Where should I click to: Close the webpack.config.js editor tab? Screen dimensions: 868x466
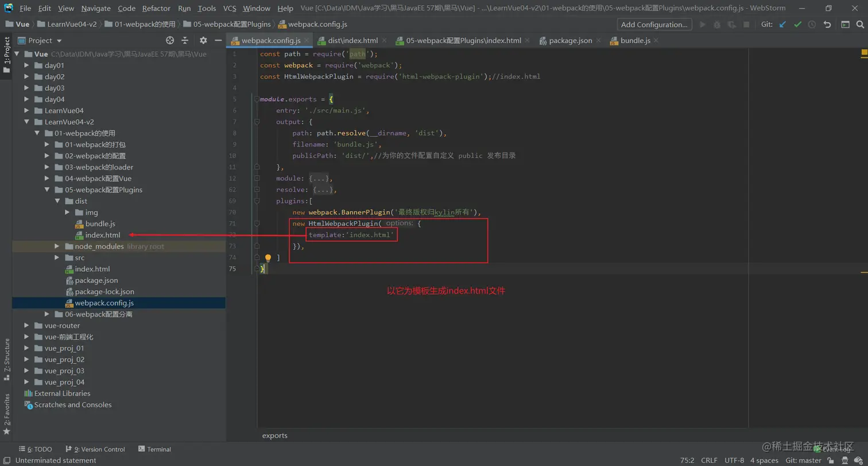click(306, 41)
